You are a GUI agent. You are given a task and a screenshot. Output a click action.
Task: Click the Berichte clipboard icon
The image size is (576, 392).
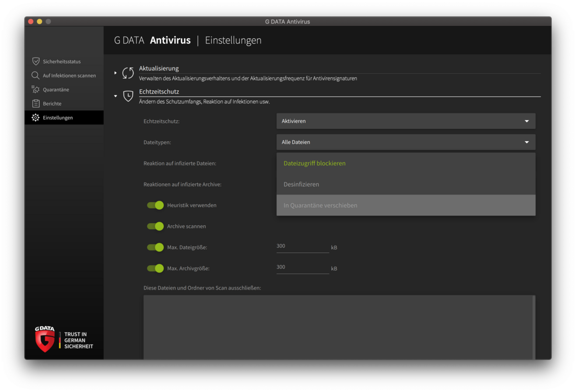click(36, 103)
